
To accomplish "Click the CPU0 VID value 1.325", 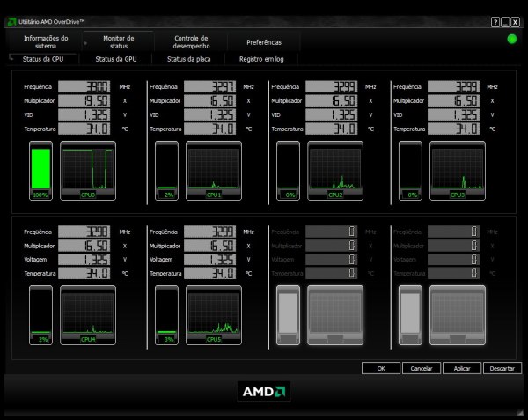I will pyautogui.click(x=84, y=114).
